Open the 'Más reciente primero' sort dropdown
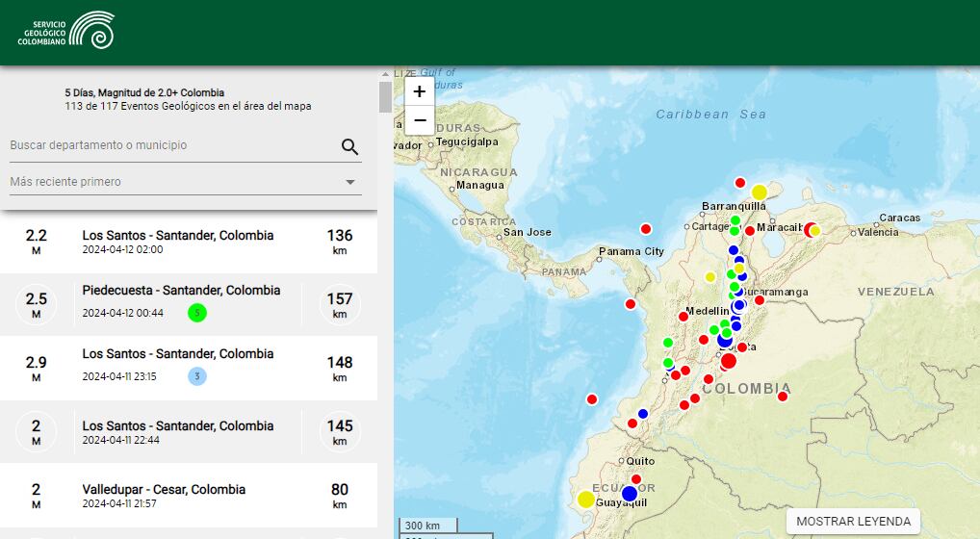 [186, 182]
